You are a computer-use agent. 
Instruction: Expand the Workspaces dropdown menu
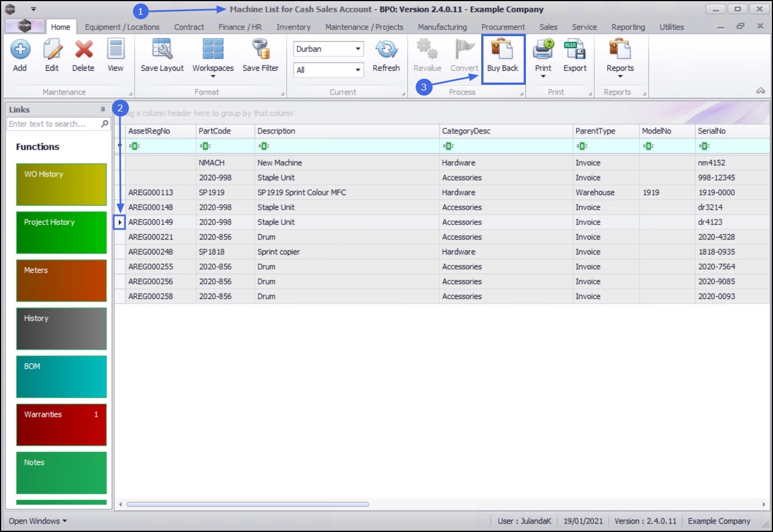pos(213,76)
